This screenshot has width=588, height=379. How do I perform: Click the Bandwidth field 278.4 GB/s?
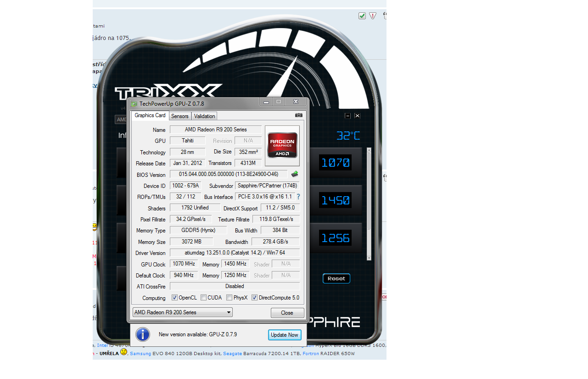coord(275,242)
